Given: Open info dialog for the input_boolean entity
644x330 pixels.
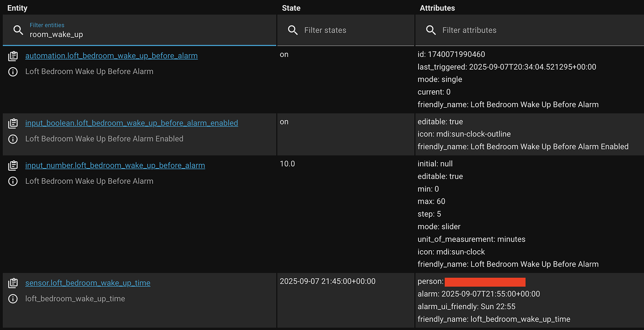Looking at the screenshot, I should [13, 138].
